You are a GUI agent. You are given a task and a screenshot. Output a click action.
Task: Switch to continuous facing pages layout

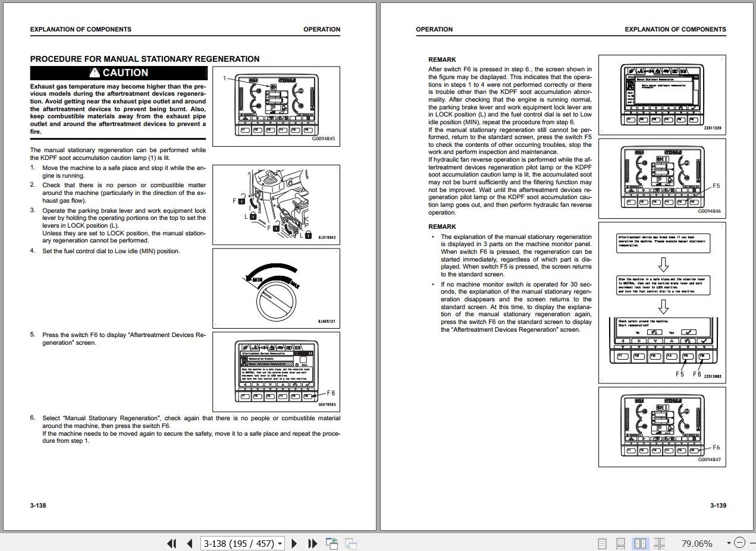click(659, 543)
